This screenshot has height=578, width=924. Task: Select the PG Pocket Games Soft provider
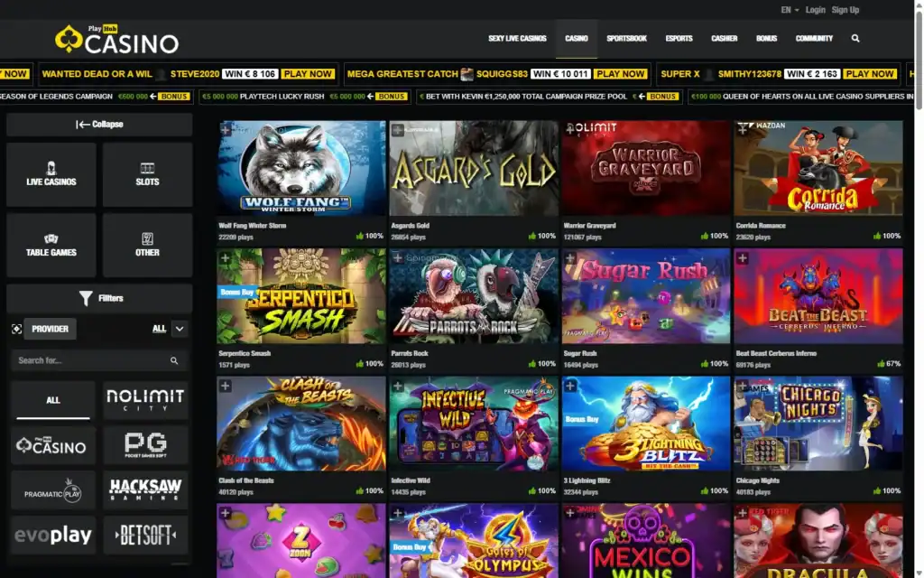(x=145, y=445)
